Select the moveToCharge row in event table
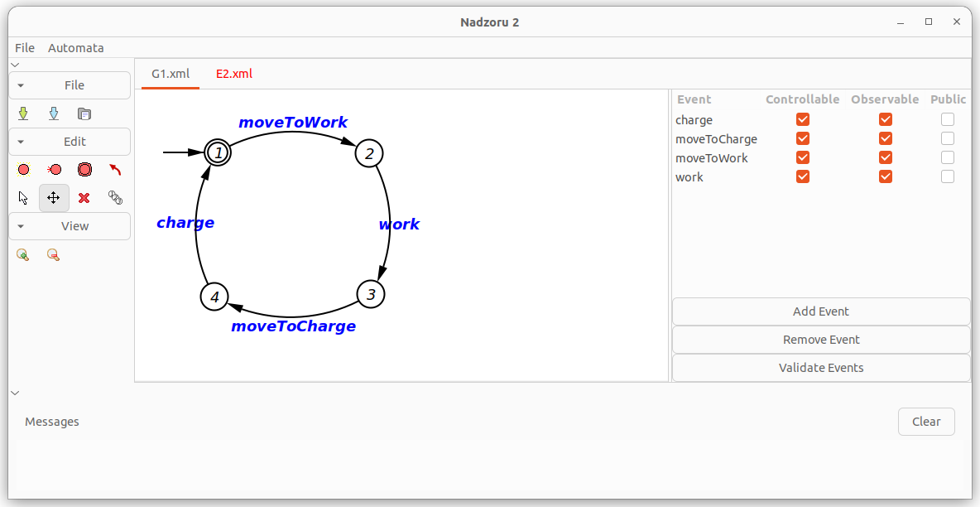Viewport: 980px width, 507px height. coord(820,138)
